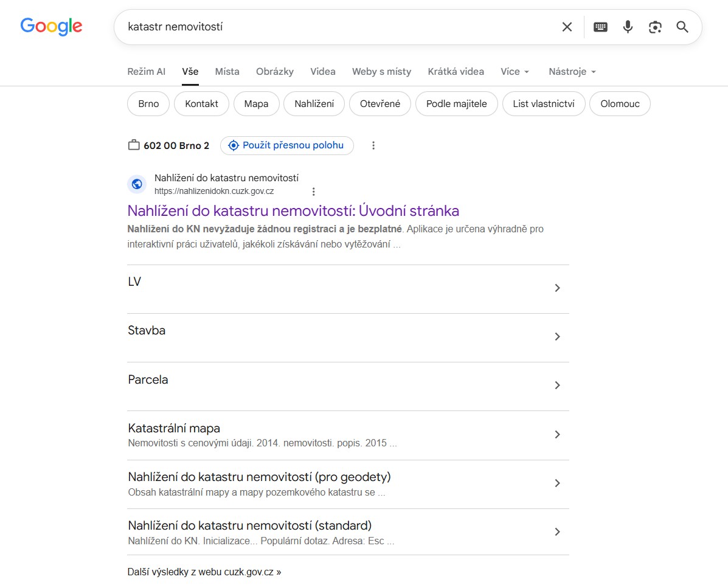Open the Parcela sitelink
Viewport: 728px width, 585px height.
(348, 386)
